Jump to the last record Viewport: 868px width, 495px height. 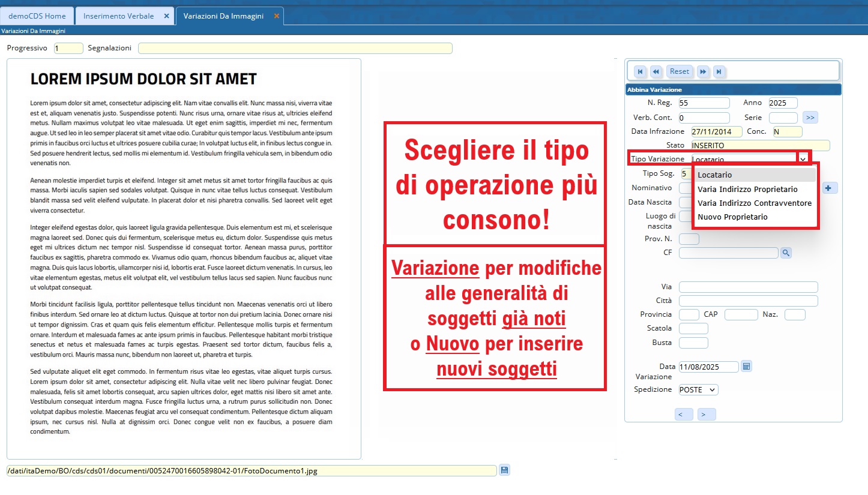click(x=719, y=71)
